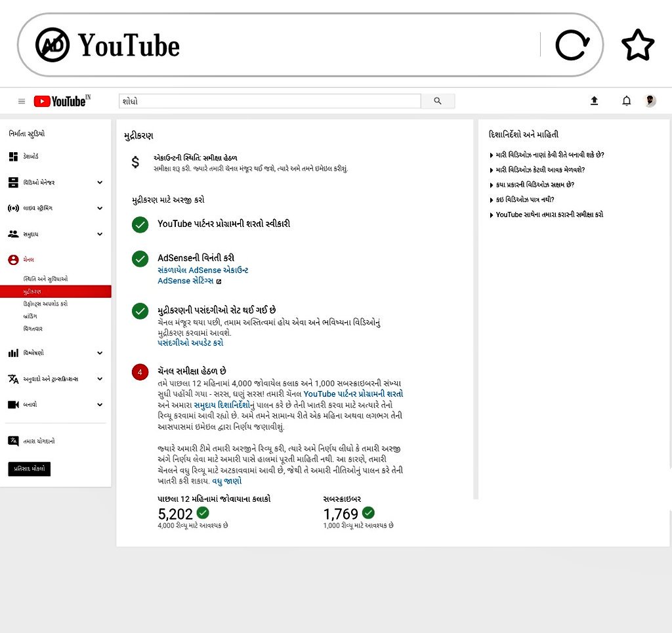This screenshot has width=672, height=633.
Task: Open the account avatar menu
Action: 650,100
